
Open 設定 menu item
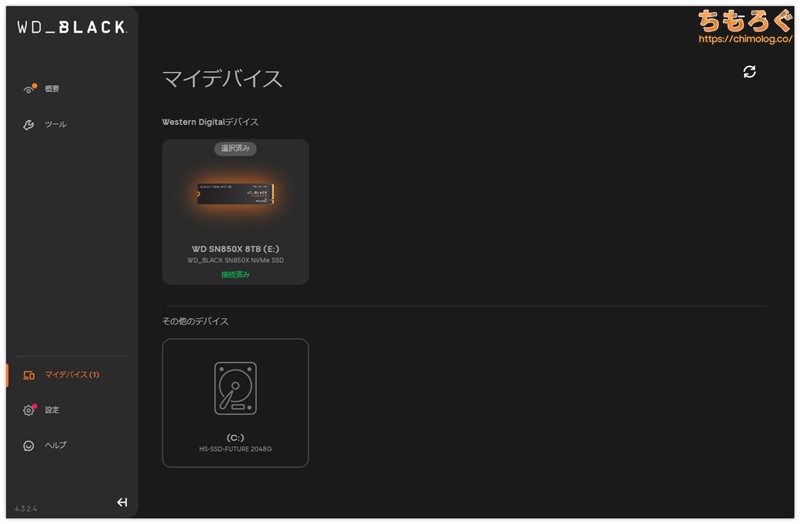click(x=52, y=410)
